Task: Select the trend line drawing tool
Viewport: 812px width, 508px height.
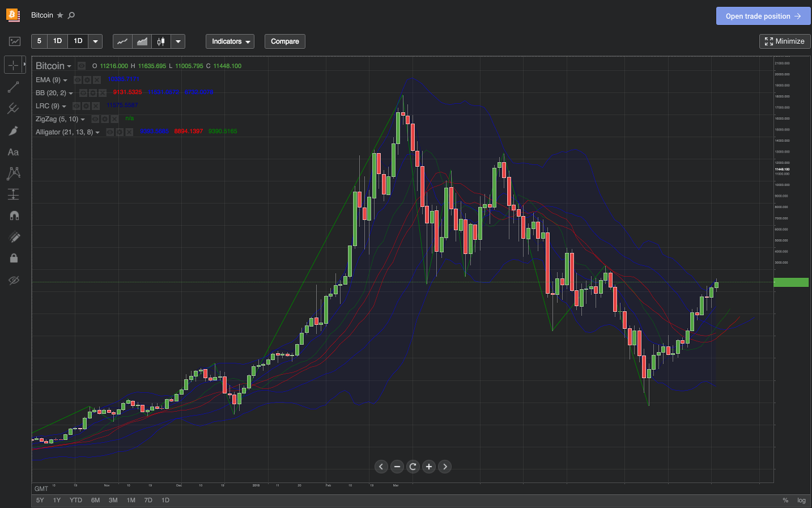Action: tap(14, 87)
